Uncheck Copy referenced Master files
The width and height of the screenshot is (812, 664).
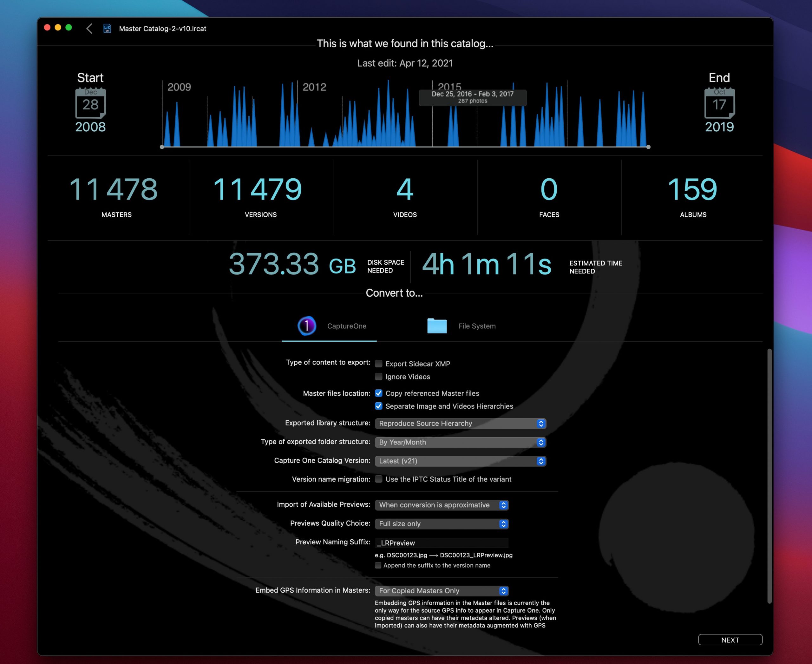[379, 393]
